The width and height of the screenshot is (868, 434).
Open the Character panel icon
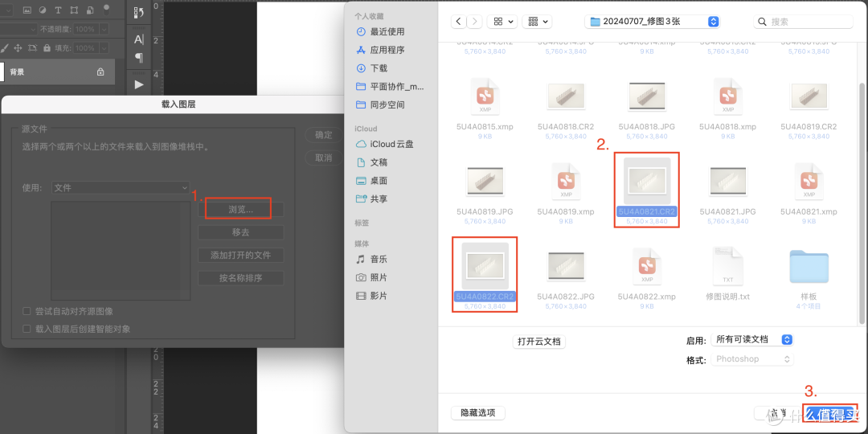[139, 39]
